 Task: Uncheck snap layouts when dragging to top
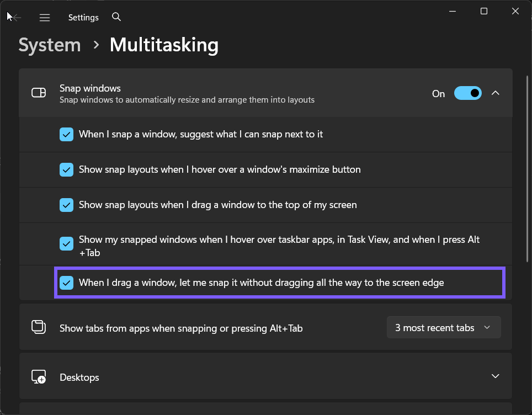(66, 205)
